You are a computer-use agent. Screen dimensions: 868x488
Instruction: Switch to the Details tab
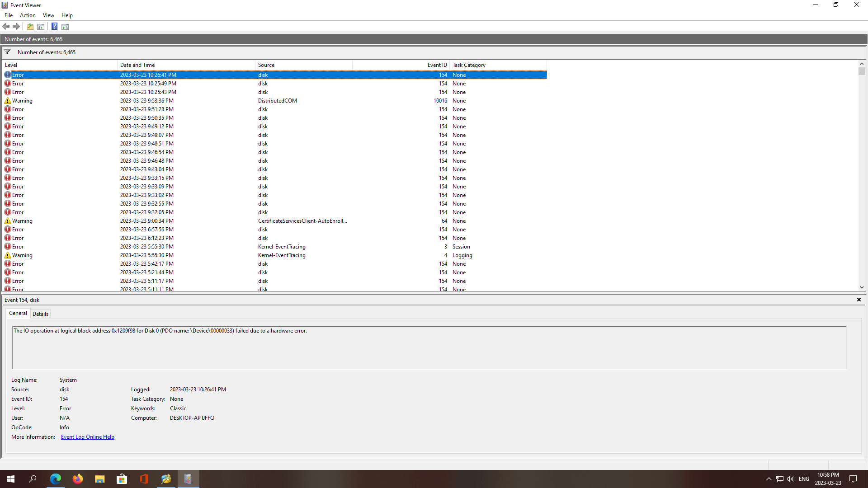pos(40,314)
